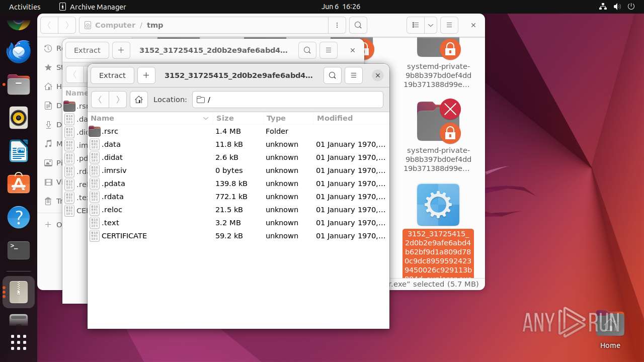The height and width of the screenshot is (362, 644).
Task: Open hamburger menu in front archive window
Action: point(354,75)
